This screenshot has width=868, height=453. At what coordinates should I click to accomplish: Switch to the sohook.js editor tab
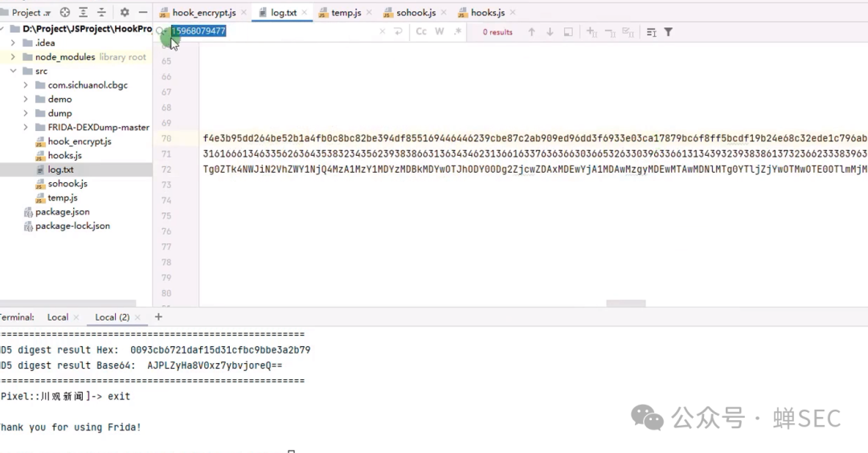tap(416, 12)
